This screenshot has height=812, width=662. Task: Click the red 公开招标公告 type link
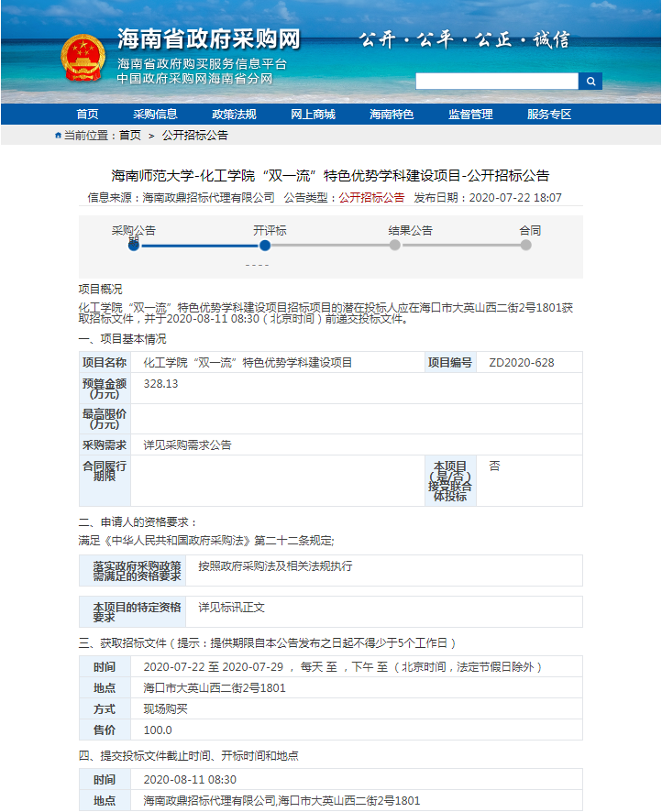point(371,197)
